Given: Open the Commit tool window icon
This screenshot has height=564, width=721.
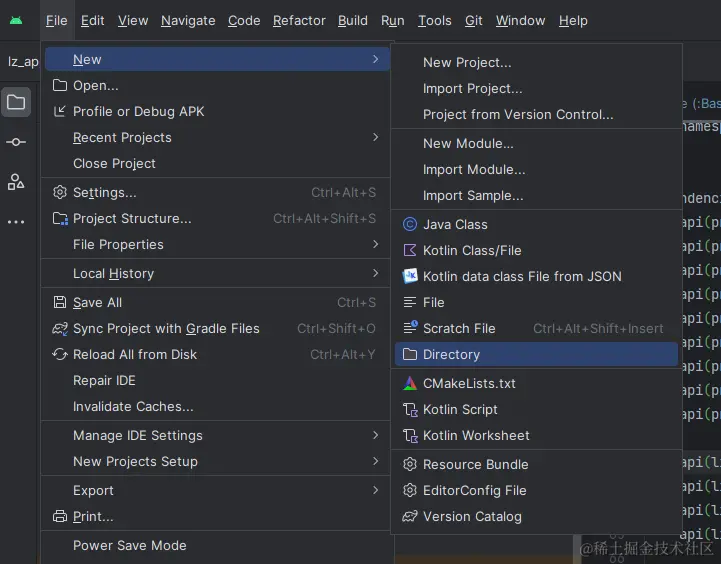Looking at the screenshot, I should (x=16, y=142).
